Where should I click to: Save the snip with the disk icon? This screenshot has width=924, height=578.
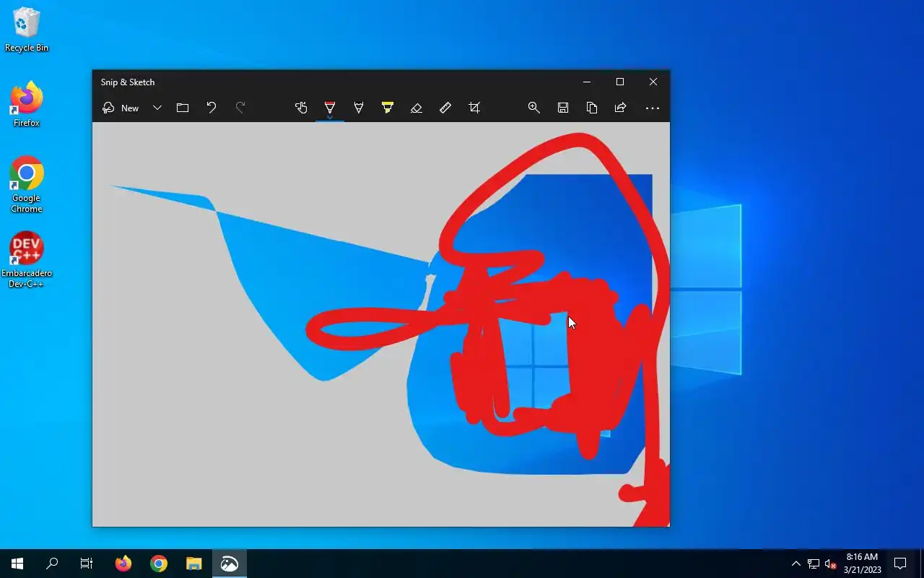(x=563, y=108)
